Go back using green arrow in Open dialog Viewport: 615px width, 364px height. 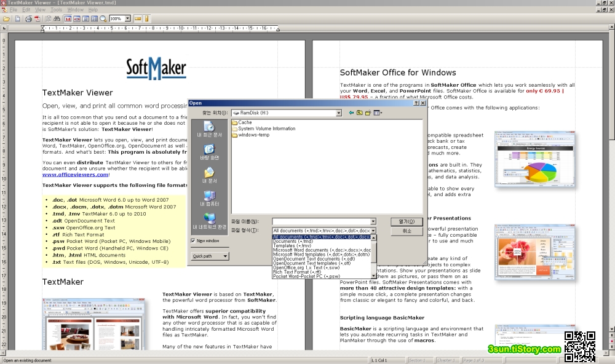(351, 113)
